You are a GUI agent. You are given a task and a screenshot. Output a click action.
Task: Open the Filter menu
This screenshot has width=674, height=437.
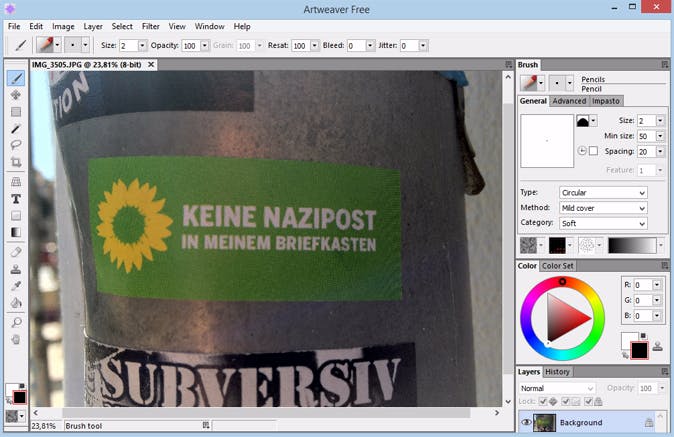pos(150,26)
